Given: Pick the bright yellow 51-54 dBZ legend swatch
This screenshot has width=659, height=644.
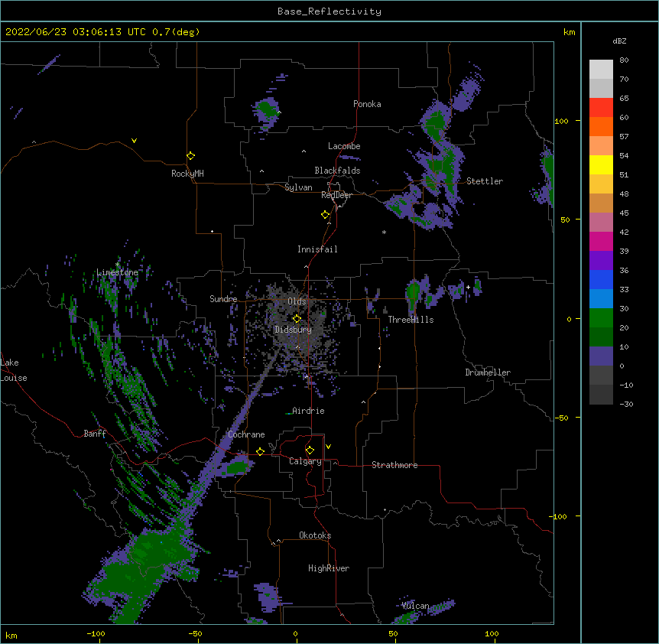Looking at the screenshot, I should pos(601,165).
